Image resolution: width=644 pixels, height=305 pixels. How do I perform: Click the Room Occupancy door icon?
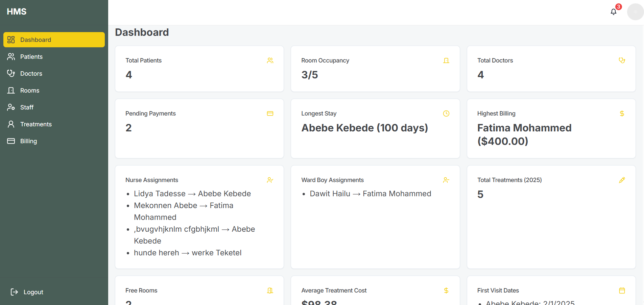click(x=446, y=60)
